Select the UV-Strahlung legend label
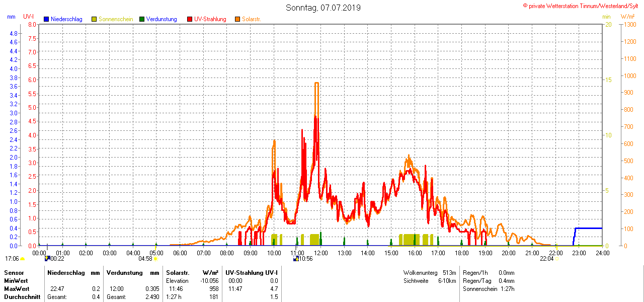644x302 pixels. pyautogui.click(x=210, y=19)
